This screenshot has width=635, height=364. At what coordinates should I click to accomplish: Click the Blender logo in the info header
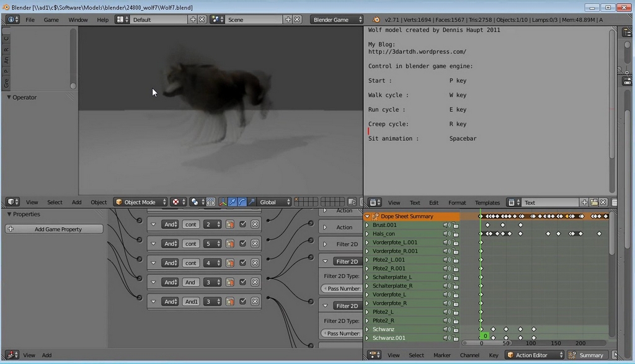[376, 20]
